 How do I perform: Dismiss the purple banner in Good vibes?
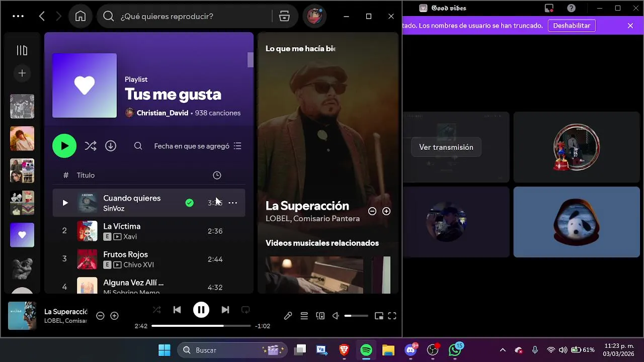pos(630,26)
